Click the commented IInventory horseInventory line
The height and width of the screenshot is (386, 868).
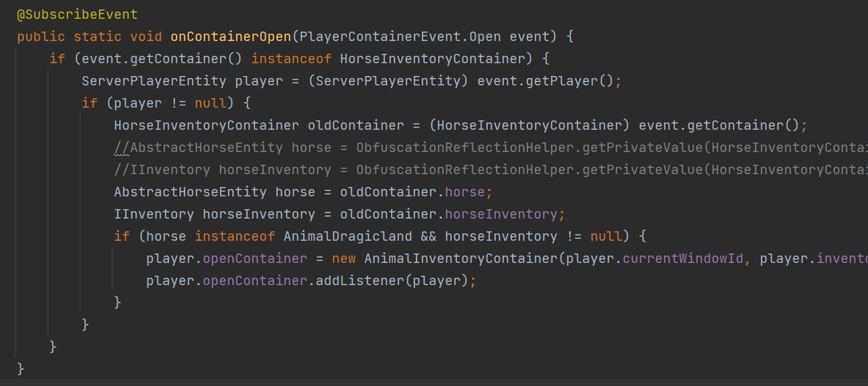coord(491,169)
